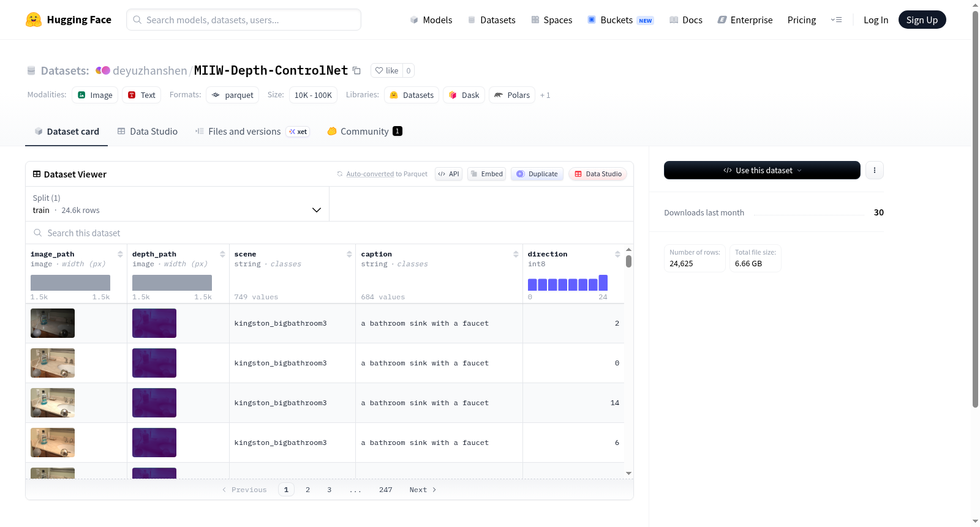Click the search magnifier in the dataset search
The image size is (980, 527).
38,233
